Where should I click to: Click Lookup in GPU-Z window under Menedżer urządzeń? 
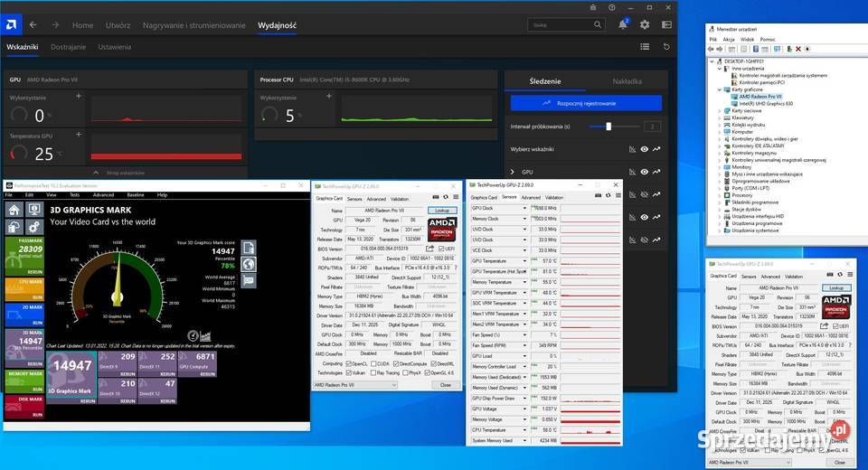coord(835,287)
